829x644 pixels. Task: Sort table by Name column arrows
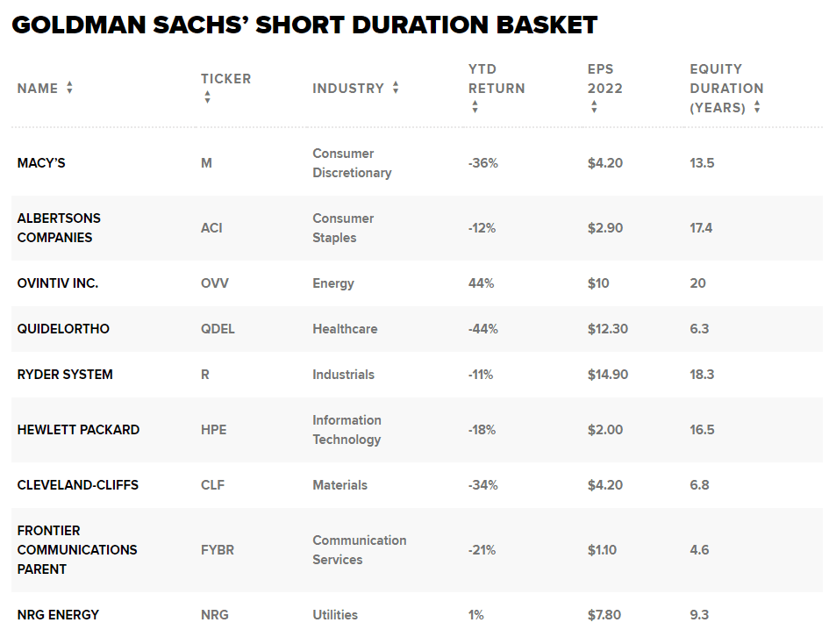point(69,88)
